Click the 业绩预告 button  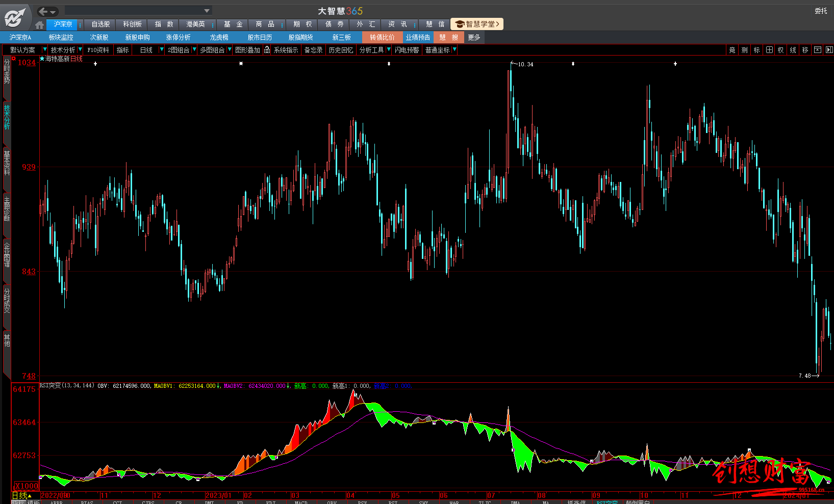[418, 37]
